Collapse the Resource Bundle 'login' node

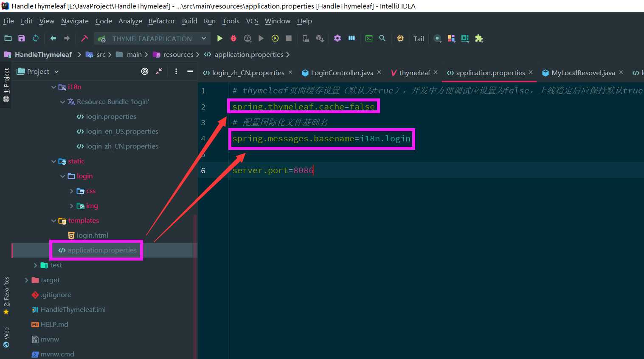62,102
